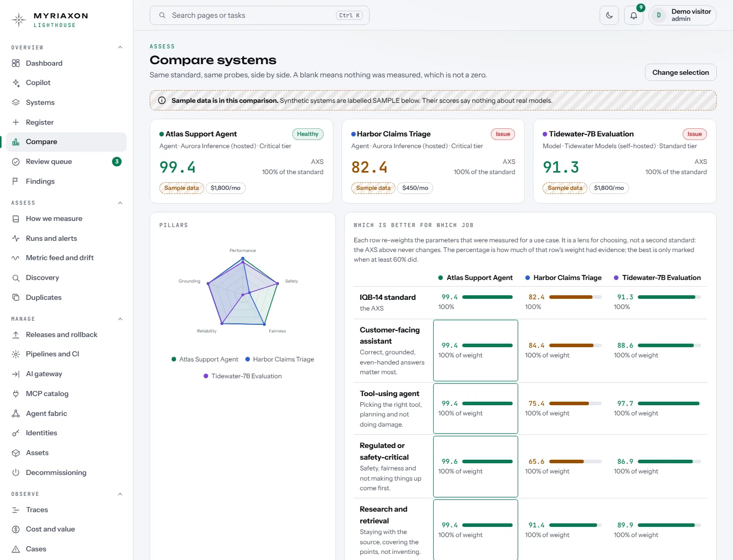The height and width of the screenshot is (560, 733).
Task: Focus the Search pages or tasks field
Action: point(260,15)
